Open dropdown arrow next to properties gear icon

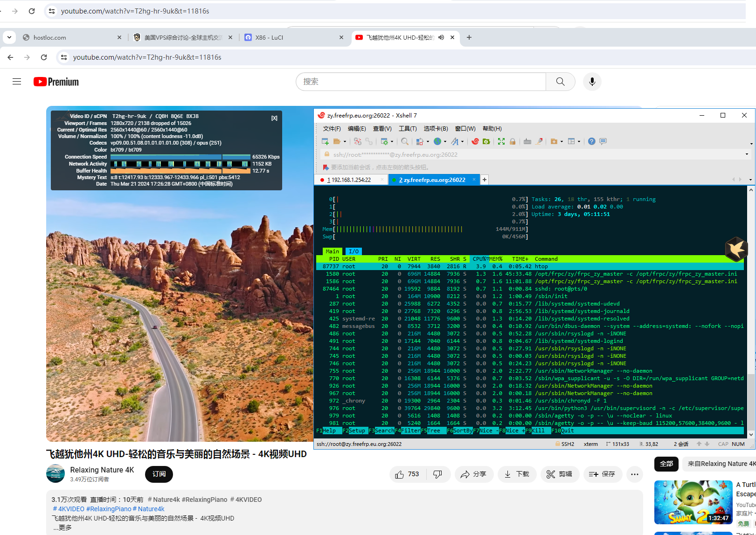click(392, 141)
